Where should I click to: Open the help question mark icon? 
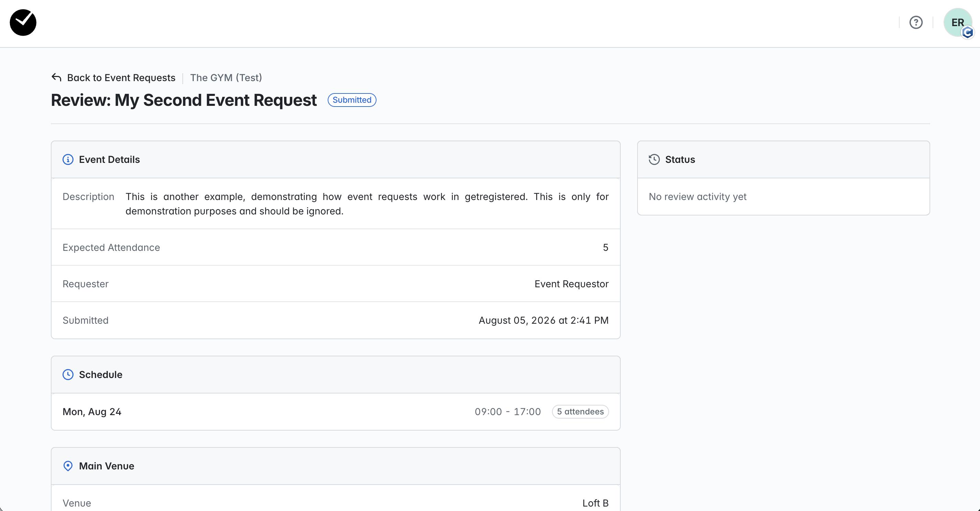[x=916, y=22]
